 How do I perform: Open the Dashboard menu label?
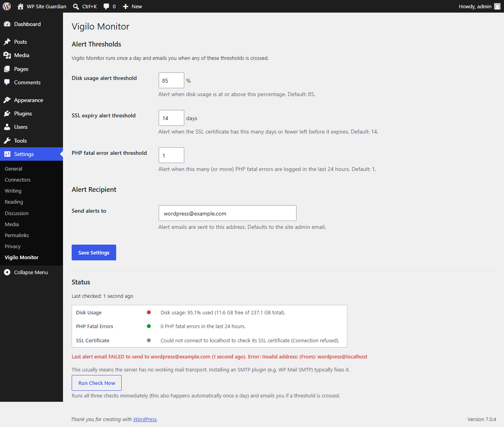point(27,24)
